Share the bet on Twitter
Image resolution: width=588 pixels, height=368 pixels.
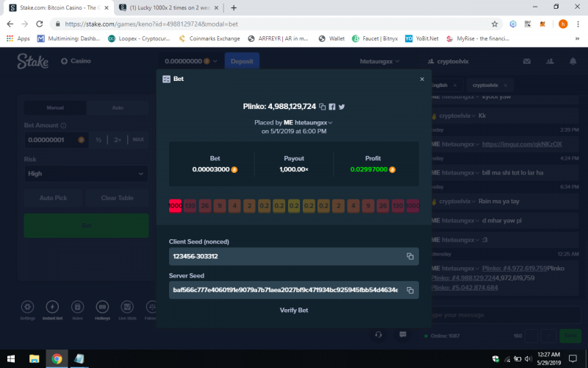point(342,107)
